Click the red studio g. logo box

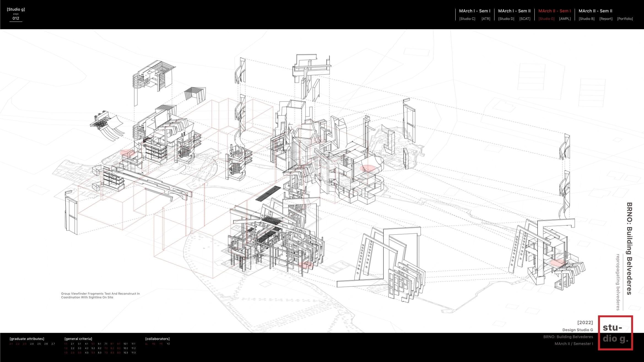tap(615, 333)
